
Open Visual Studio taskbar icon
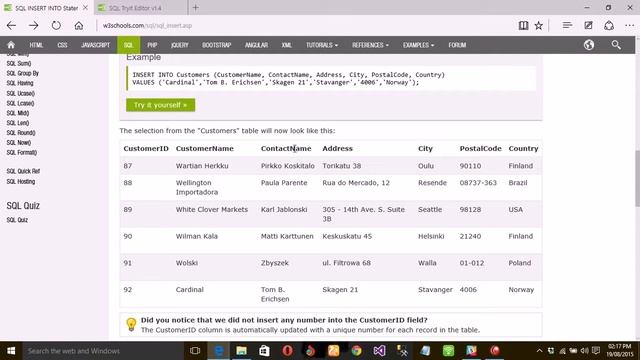click(x=379, y=351)
